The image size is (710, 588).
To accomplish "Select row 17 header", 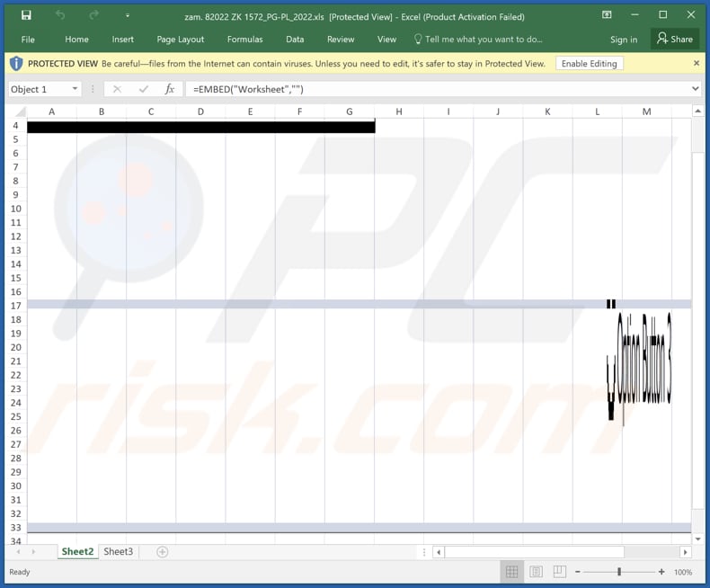I will point(16,306).
